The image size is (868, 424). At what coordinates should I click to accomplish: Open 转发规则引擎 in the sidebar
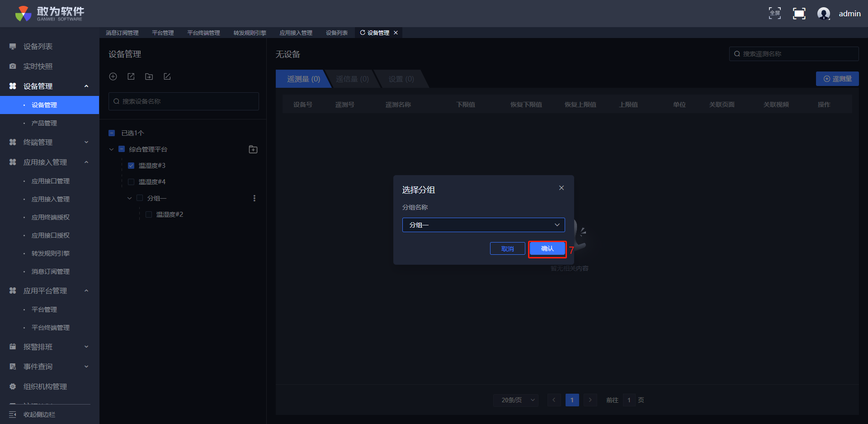[x=50, y=253]
